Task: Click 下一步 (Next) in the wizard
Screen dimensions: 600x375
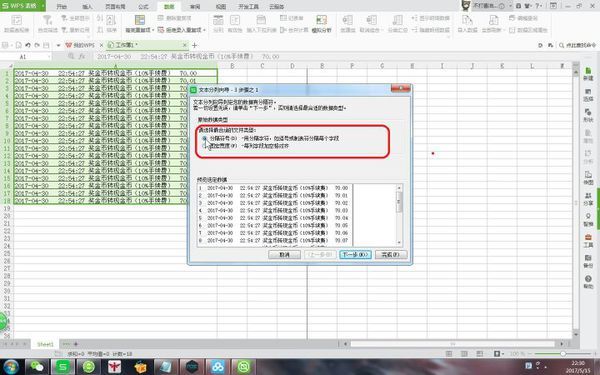Action: click(x=355, y=254)
